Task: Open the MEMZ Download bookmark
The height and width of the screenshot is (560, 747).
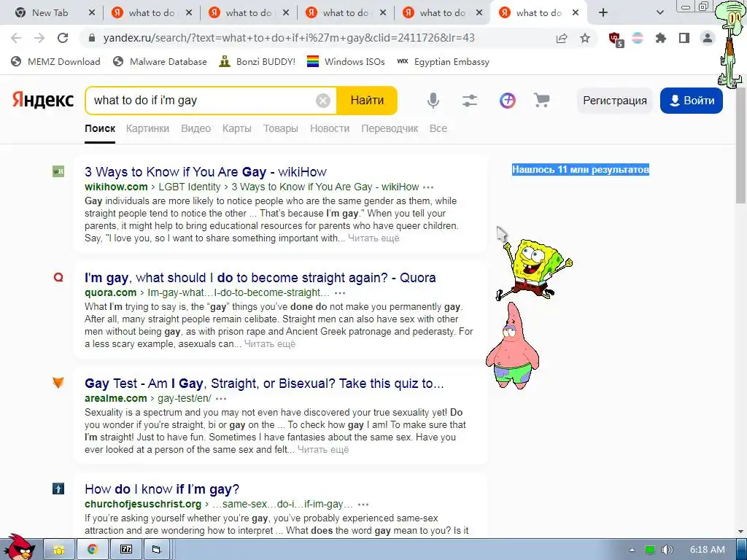Action: (x=55, y=61)
